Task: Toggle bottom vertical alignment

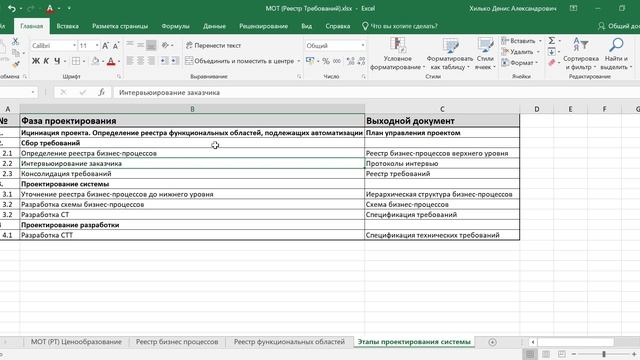Action: click(151, 45)
